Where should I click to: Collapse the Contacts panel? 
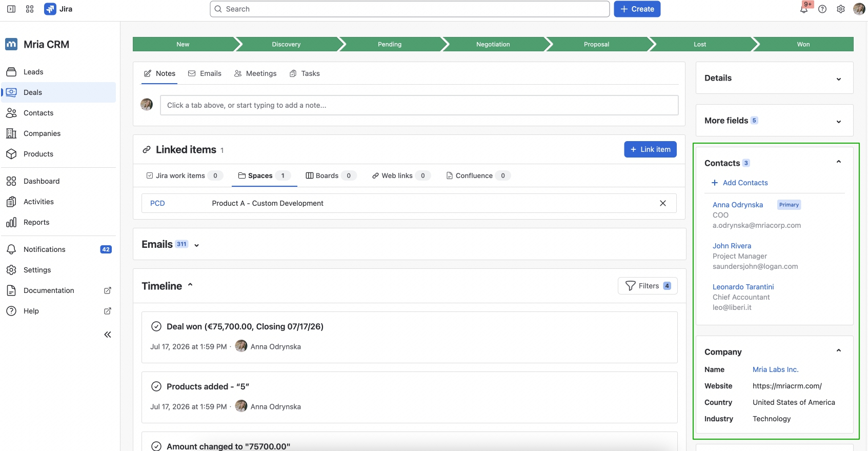pos(839,162)
